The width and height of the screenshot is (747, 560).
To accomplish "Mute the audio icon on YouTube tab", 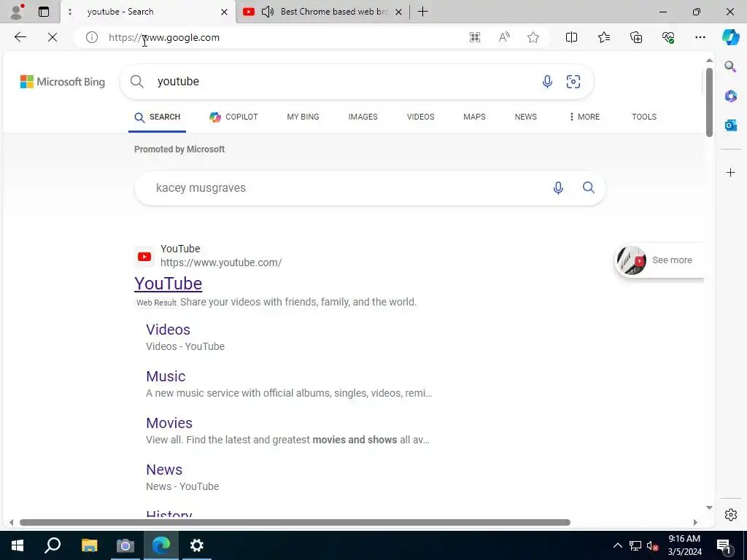I will coord(267,12).
